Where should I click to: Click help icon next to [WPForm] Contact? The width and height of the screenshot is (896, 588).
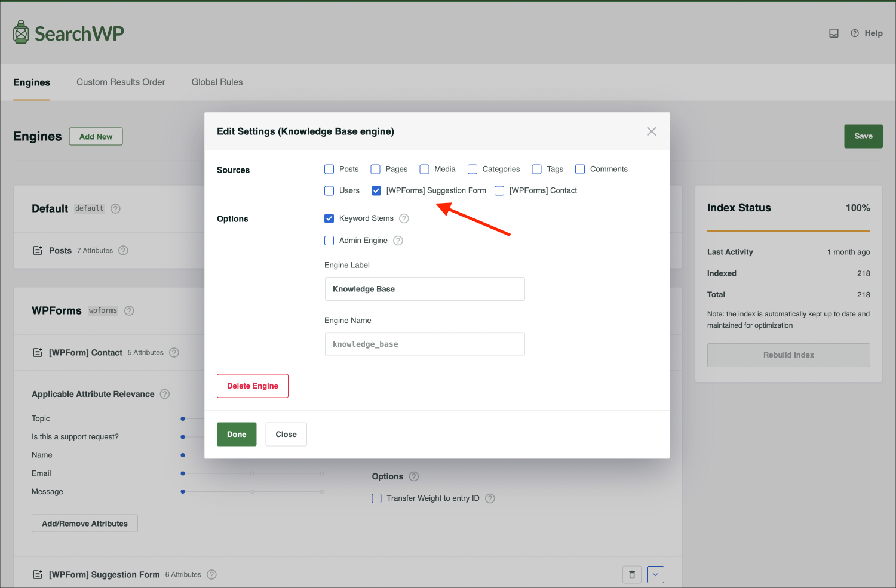174,352
